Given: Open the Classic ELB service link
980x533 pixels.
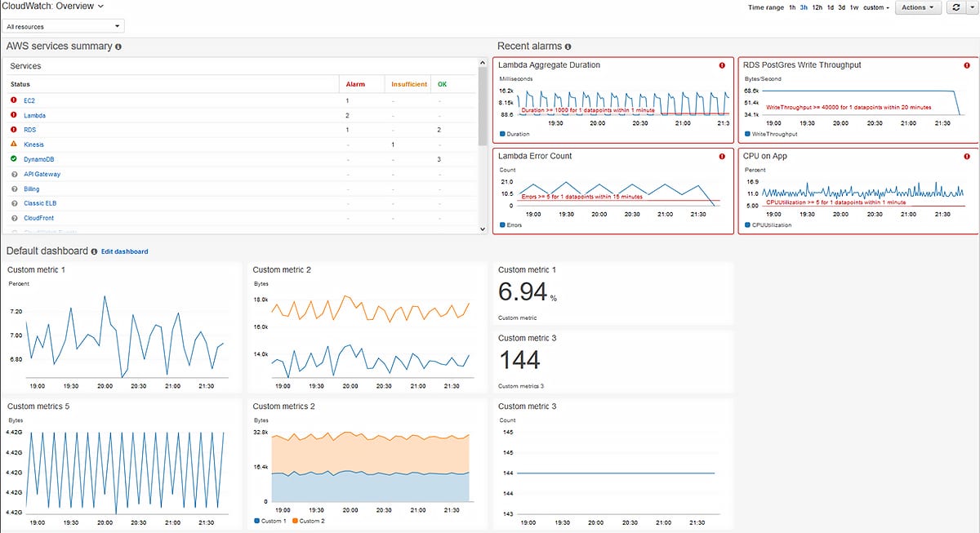Looking at the screenshot, I should 40,203.
